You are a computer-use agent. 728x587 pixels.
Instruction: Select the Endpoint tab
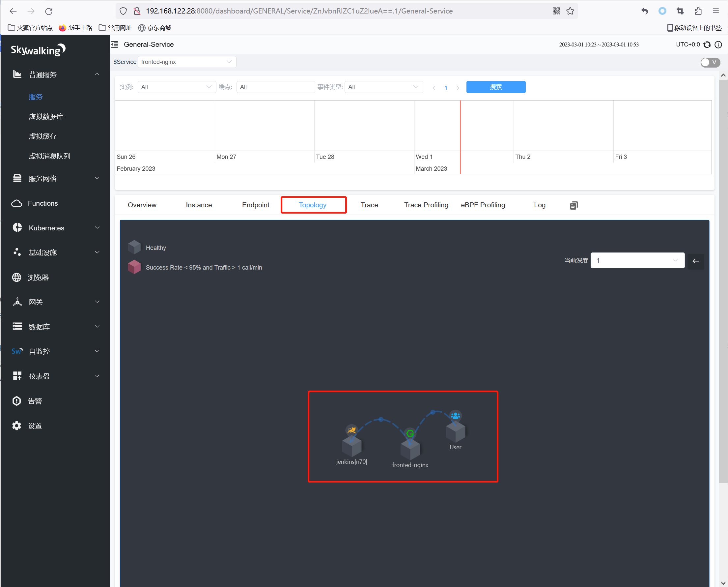pos(255,204)
